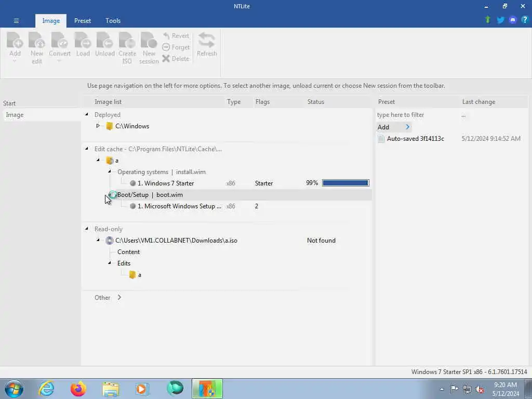Viewport: 532px width, 399px height.
Task: Click the volume muted tray icon
Action: coord(480,389)
